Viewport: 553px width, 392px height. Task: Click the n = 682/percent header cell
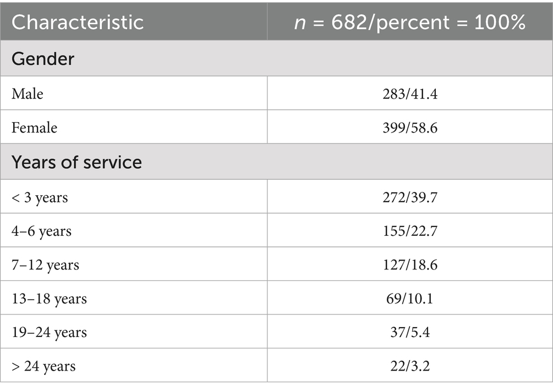click(x=410, y=22)
